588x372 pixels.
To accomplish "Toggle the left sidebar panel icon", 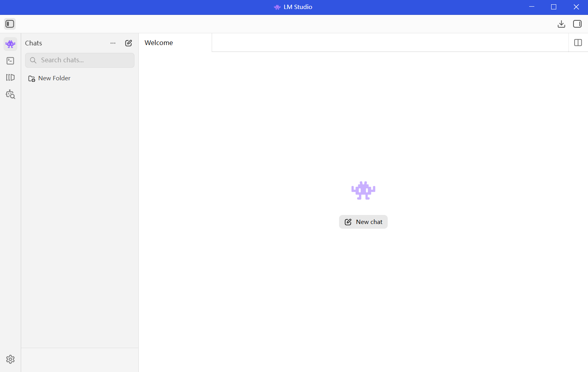I will coord(10,24).
